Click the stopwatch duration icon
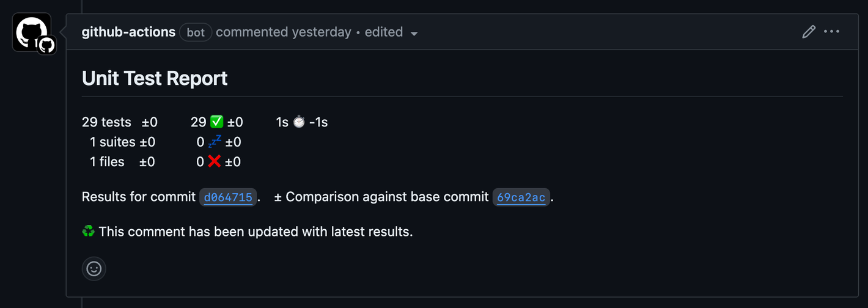Viewport: 868px width, 308px height. coord(298,122)
